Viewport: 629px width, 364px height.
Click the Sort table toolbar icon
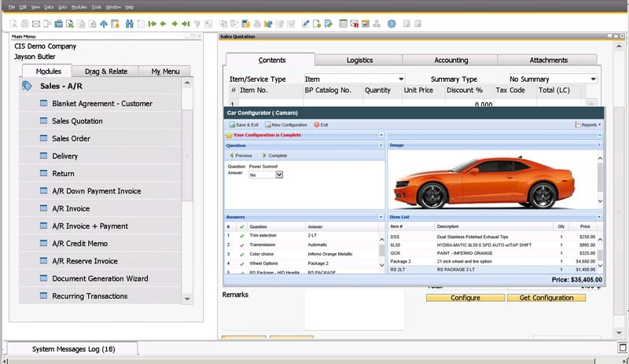point(208,24)
